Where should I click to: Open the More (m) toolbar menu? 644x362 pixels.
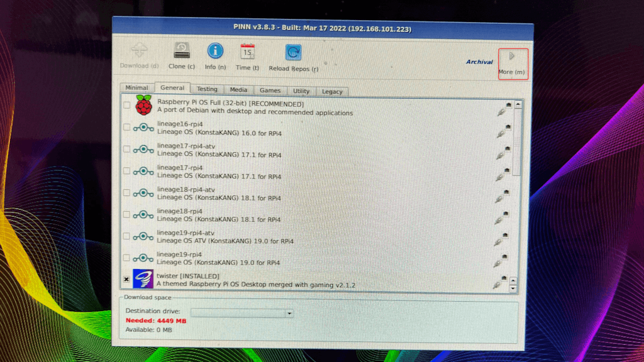tap(513, 63)
